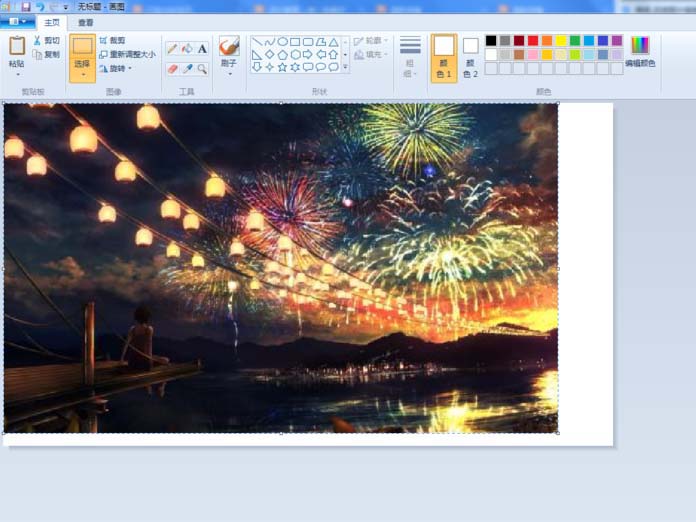Select the Color picker eyedropper tool
696x522 pixels.
click(187, 69)
